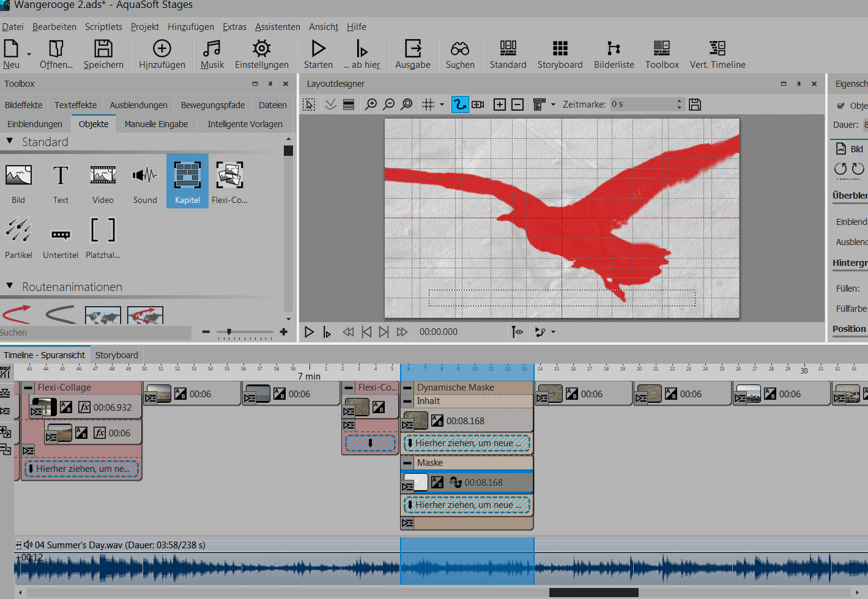Switch to the Bewegungspfade tab
This screenshot has width=868, height=599.
(212, 105)
